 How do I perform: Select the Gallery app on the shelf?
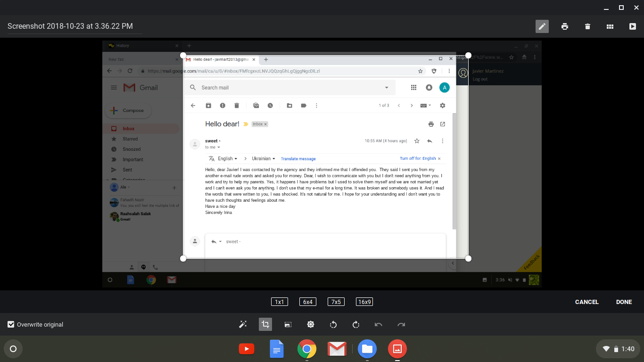(397, 349)
